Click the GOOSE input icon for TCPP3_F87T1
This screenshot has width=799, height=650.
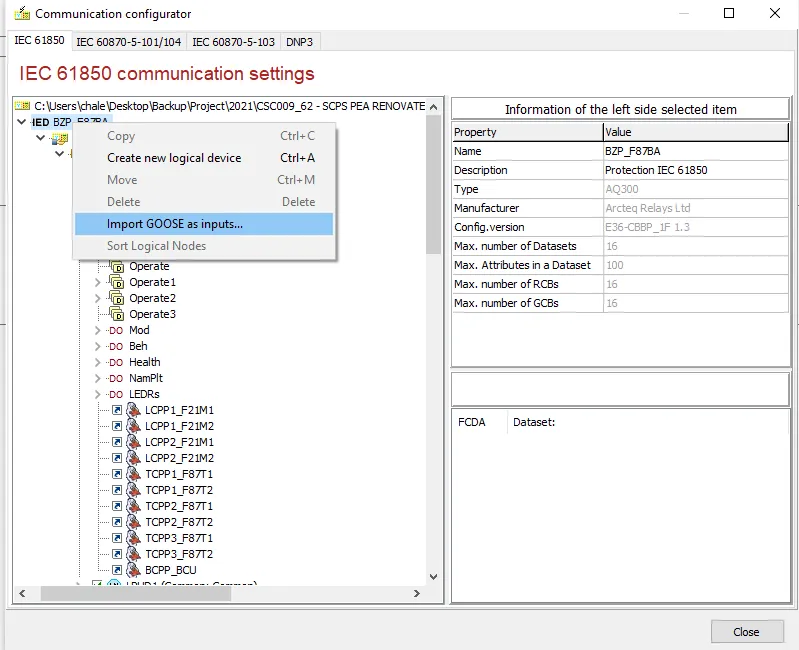[134, 538]
